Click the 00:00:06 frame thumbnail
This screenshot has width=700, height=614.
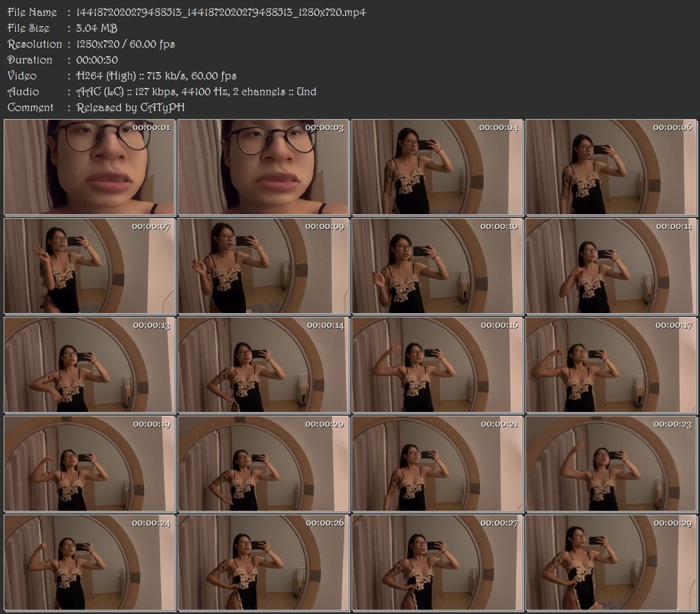[611, 167]
